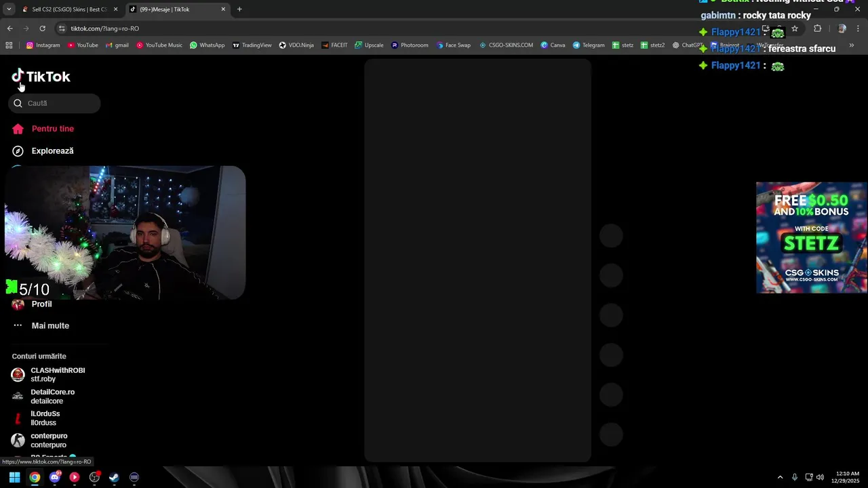Go back in browser history

(9, 28)
